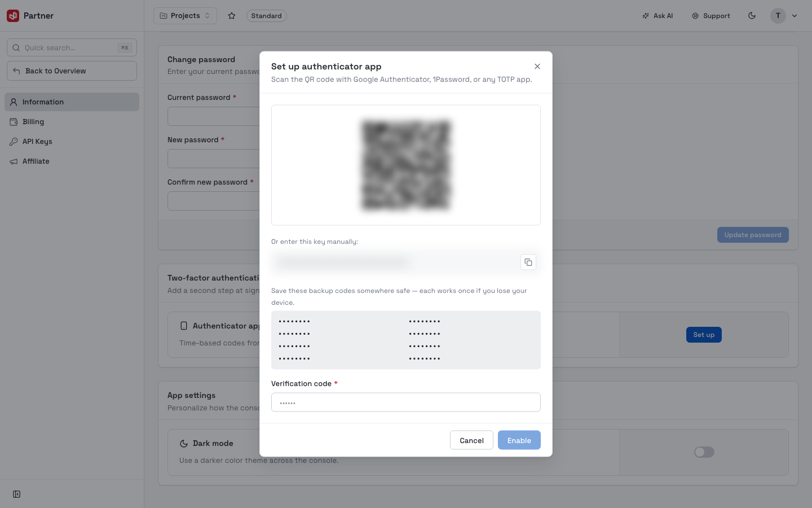This screenshot has height=508, width=812.
Task: Expand the account menu chevron
Action: click(795, 16)
